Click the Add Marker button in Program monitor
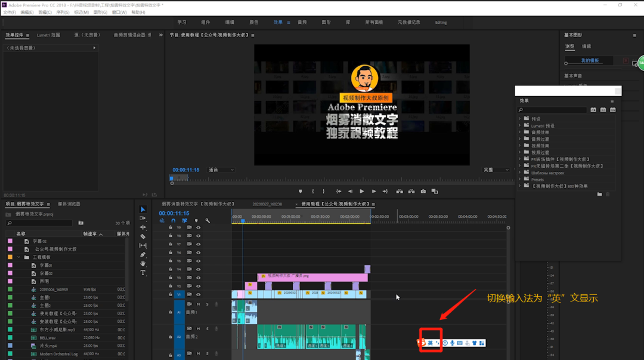This screenshot has width=644, height=360. click(x=301, y=191)
